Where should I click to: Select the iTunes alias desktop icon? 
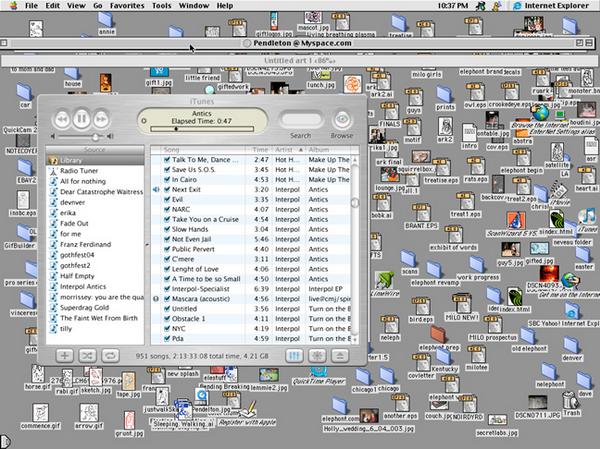587,221
